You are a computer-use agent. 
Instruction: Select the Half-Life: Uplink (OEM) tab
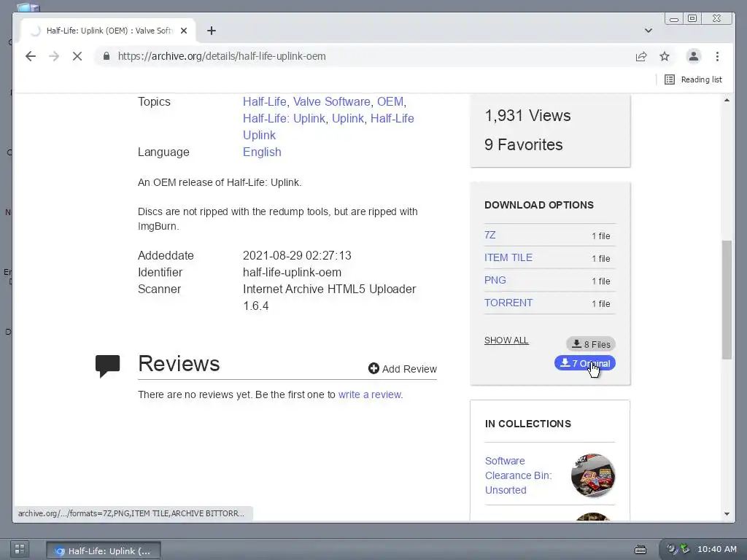point(108,31)
